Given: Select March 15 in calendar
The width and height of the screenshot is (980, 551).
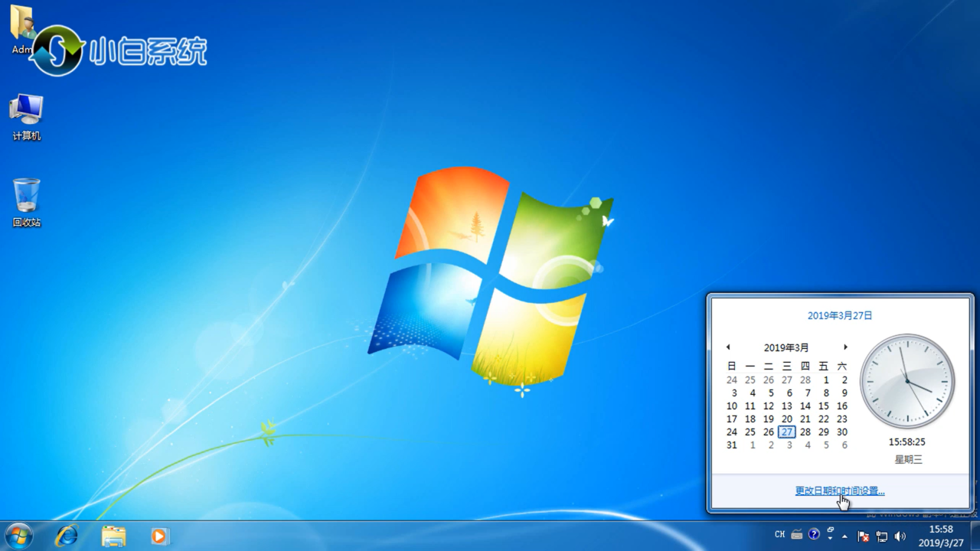Looking at the screenshot, I should (x=823, y=406).
